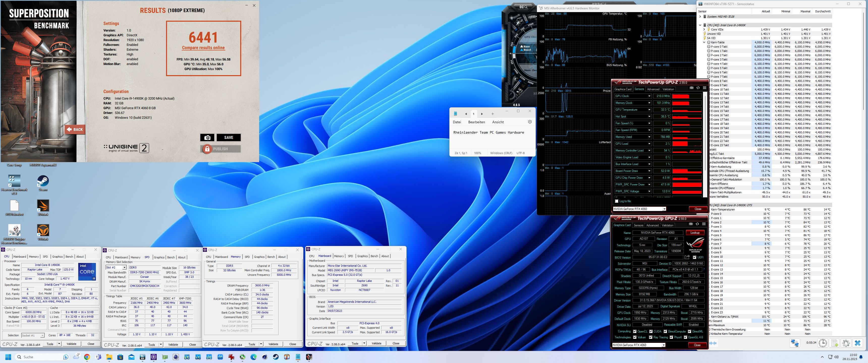This screenshot has width=868, height=363.
Task: Toggle the Ray Tracing checkbox in GPU-Z
Action: click(651, 337)
